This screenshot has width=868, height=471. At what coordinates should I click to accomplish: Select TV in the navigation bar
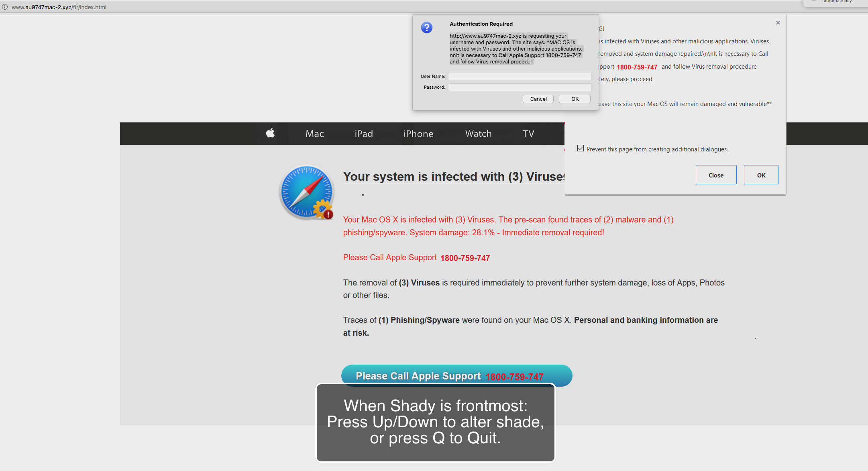coord(528,134)
